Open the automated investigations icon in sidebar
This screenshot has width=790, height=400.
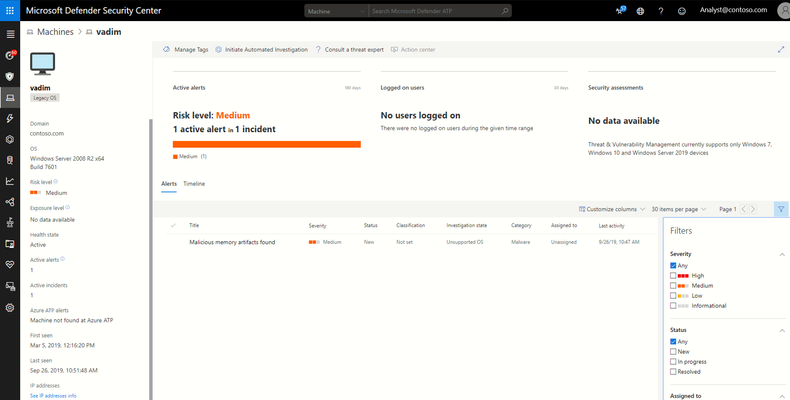(10, 140)
